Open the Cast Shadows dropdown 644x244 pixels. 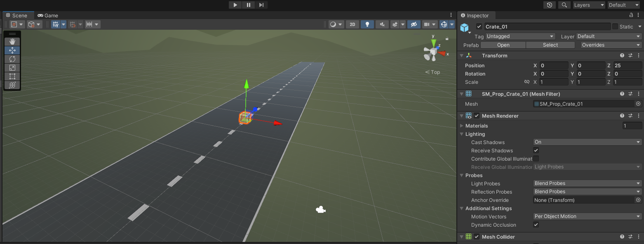[x=587, y=142]
